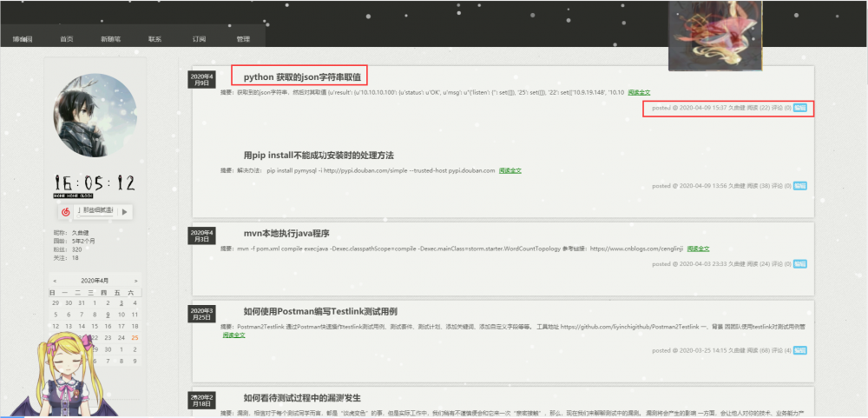Play the song in music widget

pyautogui.click(x=124, y=211)
